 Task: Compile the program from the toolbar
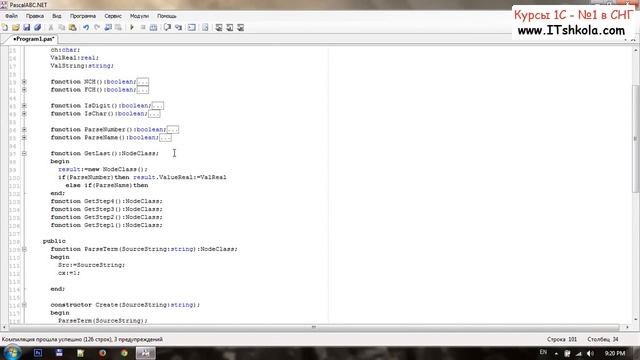pos(153,27)
